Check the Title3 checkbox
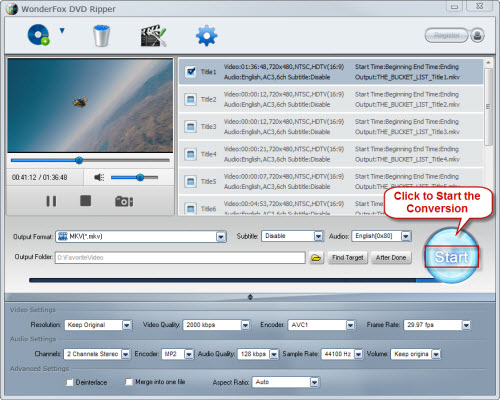The image size is (500, 400). click(x=190, y=127)
